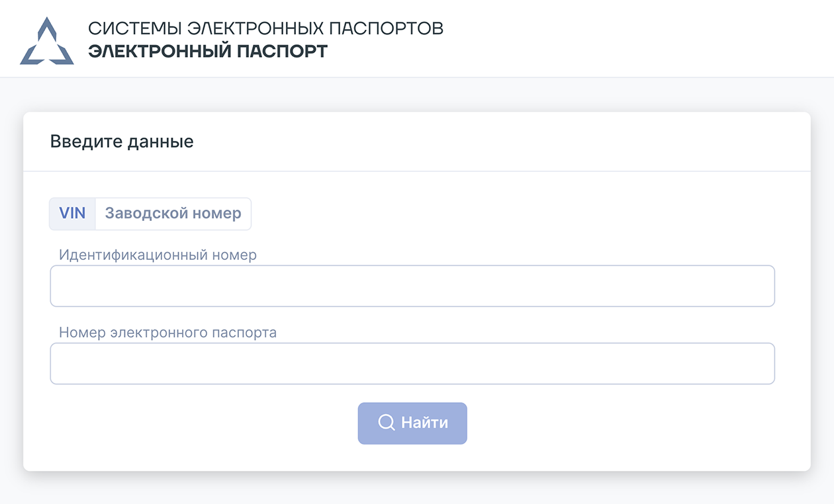Click the Идентификационный номер label
Image resolution: width=834 pixels, height=504 pixels.
(158, 254)
